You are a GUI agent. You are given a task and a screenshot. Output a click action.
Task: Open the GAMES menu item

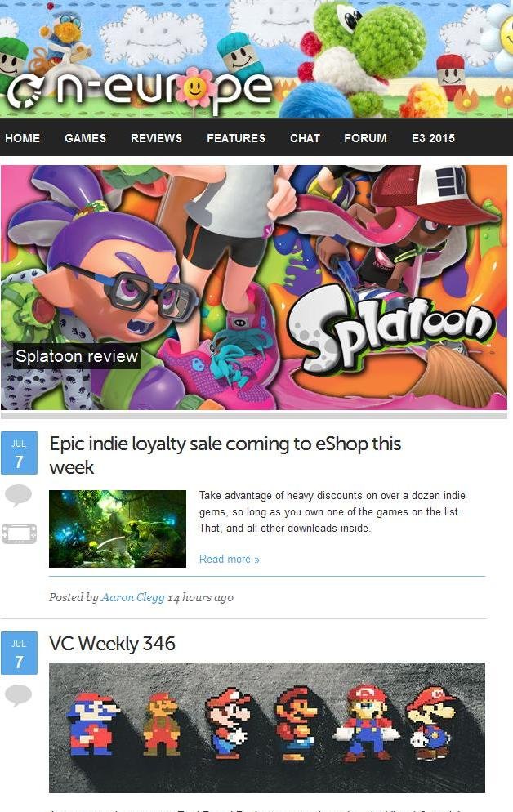pyautogui.click(x=86, y=138)
